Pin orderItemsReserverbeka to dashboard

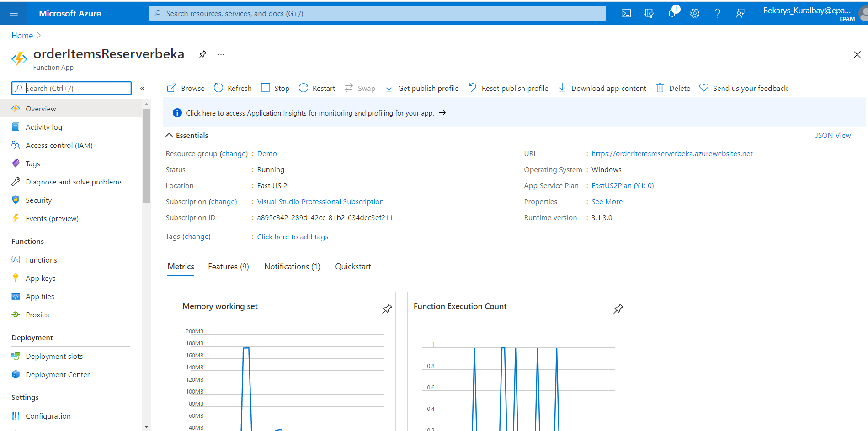(202, 54)
